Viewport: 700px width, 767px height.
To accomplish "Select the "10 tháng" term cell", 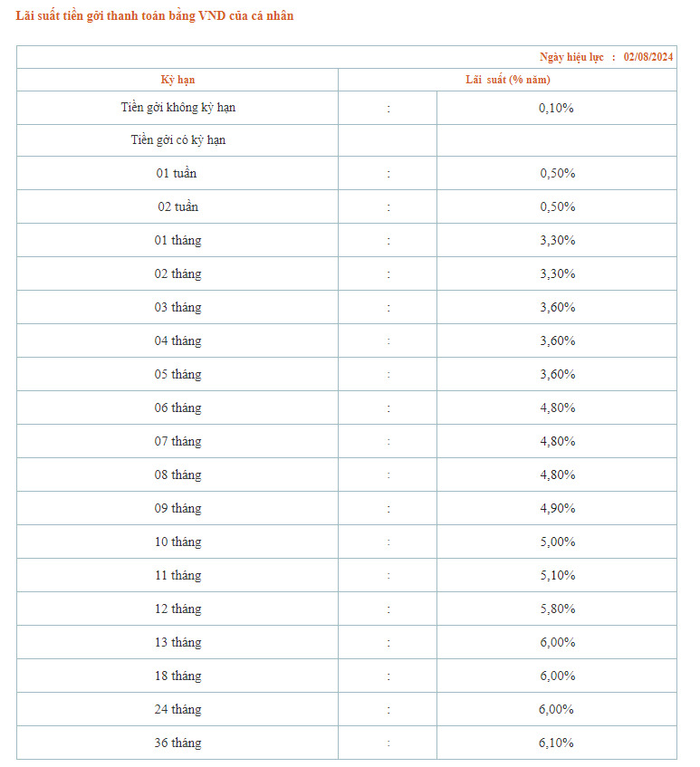I will tap(178, 542).
